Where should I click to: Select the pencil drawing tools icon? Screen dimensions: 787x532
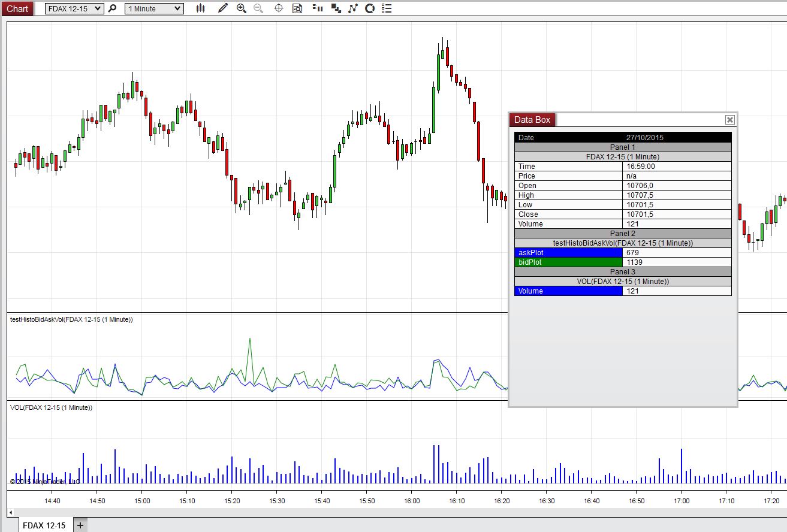click(x=223, y=8)
